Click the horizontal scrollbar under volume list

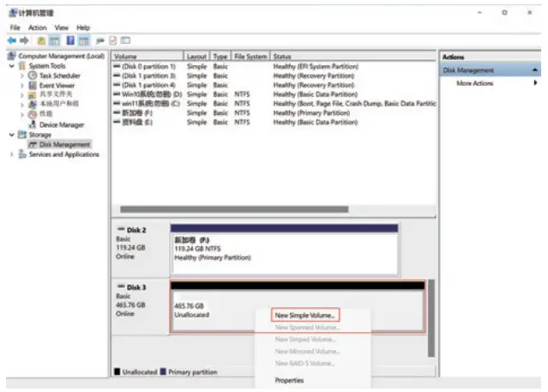coord(234,209)
